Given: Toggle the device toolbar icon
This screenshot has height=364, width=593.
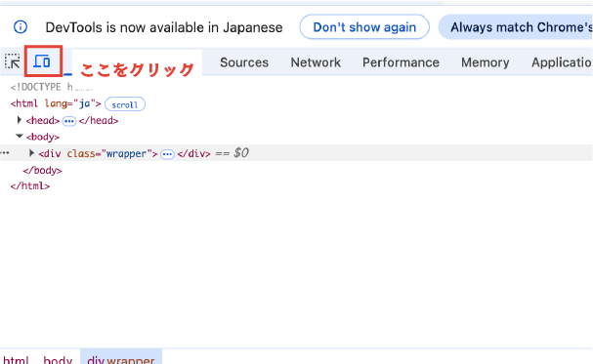Looking at the screenshot, I should (x=42, y=61).
